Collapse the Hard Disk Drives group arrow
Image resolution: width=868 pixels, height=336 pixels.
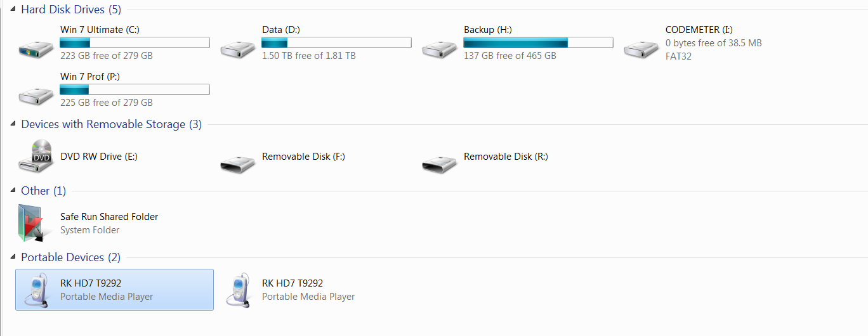[x=14, y=10]
